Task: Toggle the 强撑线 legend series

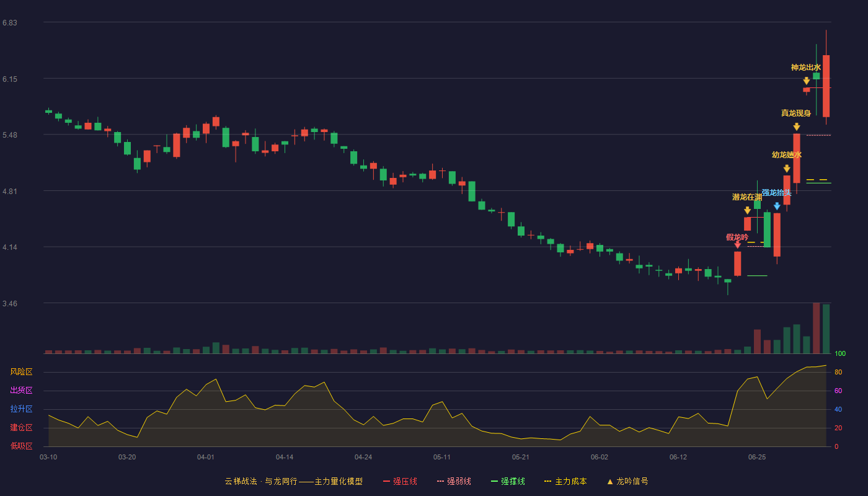Action: [508, 481]
